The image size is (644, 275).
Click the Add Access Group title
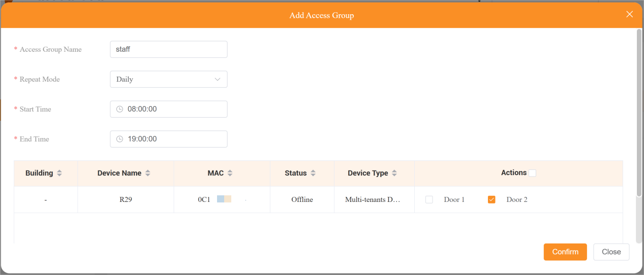click(x=322, y=15)
